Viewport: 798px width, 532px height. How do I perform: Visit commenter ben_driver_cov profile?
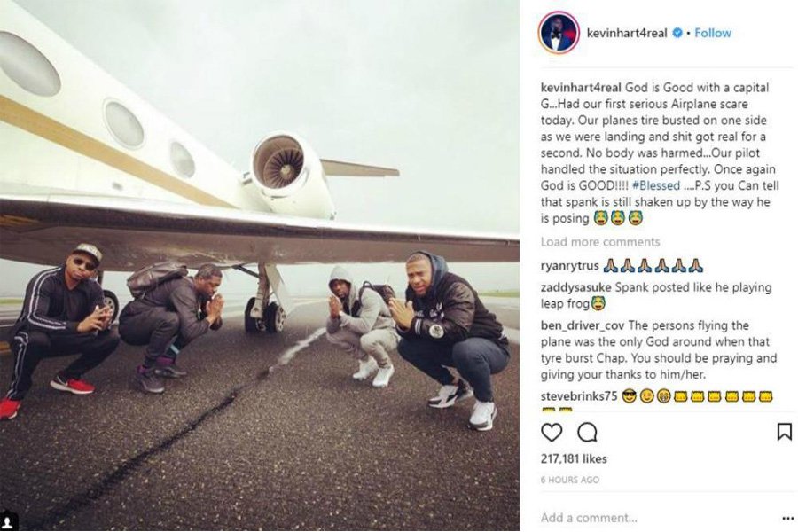583,325
